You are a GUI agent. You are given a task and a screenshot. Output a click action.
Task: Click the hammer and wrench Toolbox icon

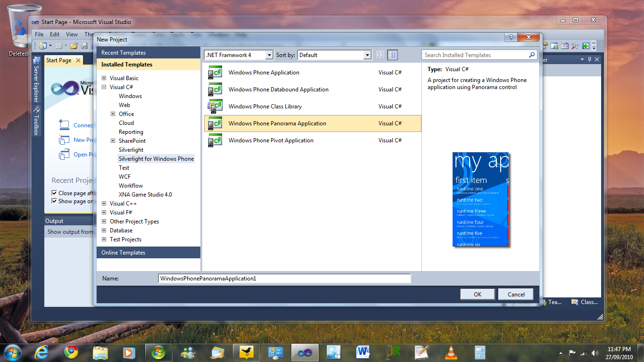click(575, 46)
